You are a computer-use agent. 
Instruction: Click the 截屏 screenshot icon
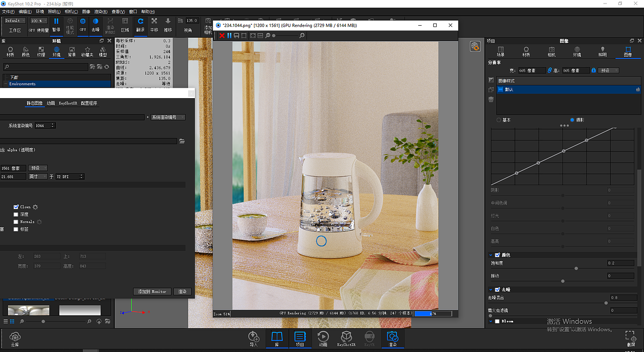(x=630, y=338)
